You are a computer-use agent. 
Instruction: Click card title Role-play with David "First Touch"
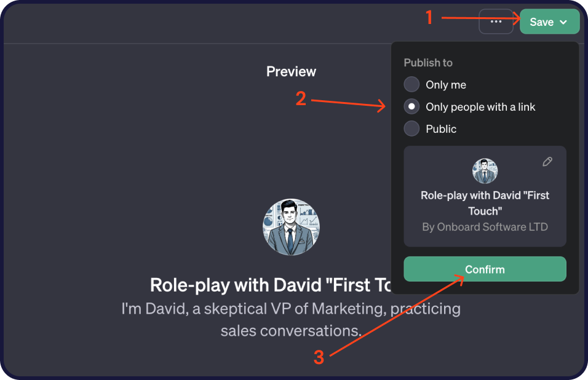pyautogui.click(x=485, y=203)
